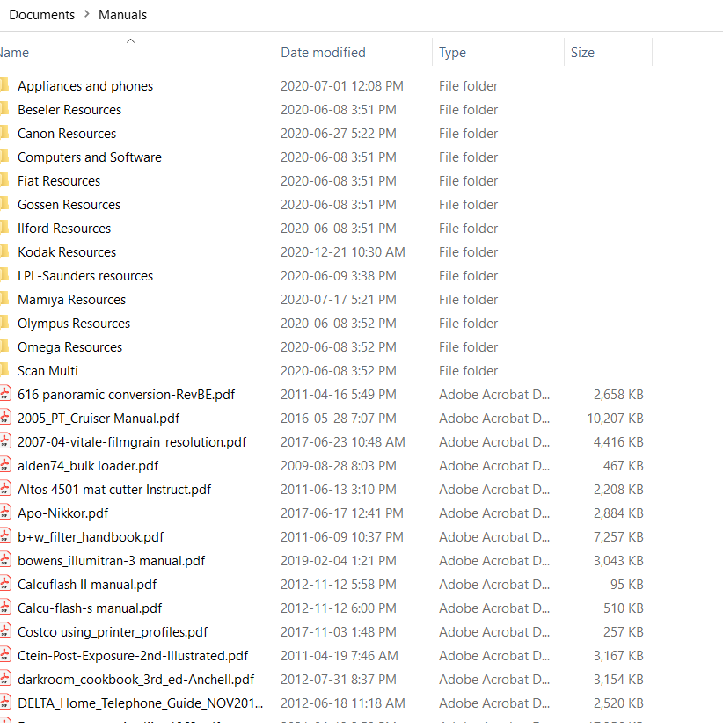Sort by the Name column header
The image size is (723, 728).
14,53
